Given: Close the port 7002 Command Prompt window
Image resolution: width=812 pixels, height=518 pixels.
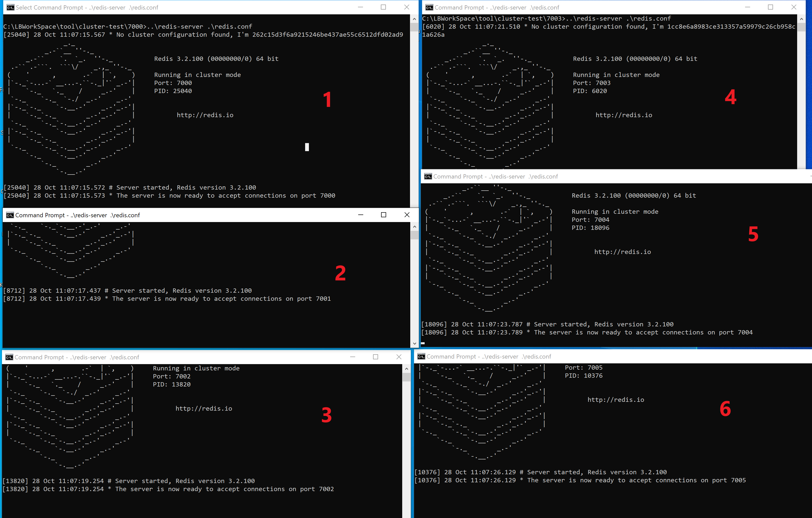Looking at the screenshot, I should tap(399, 357).
